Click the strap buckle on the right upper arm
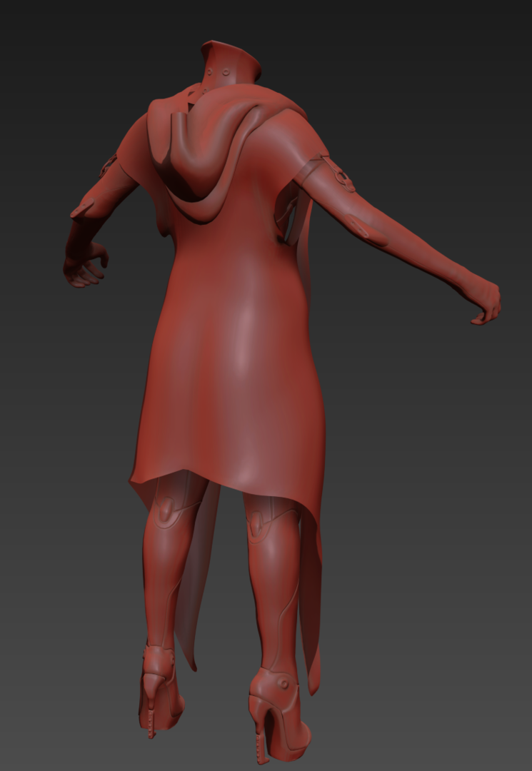This screenshot has height=771, width=532. pyautogui.click(x=340, y=175)
